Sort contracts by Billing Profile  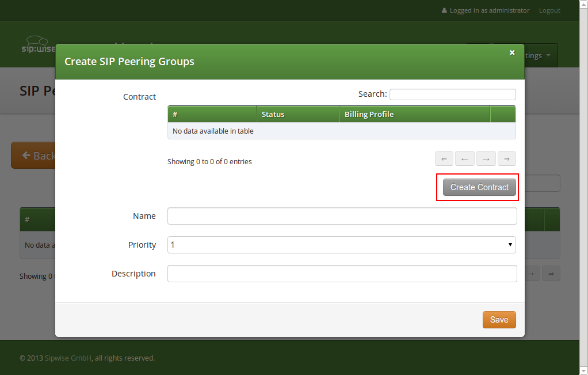(369, 114)
